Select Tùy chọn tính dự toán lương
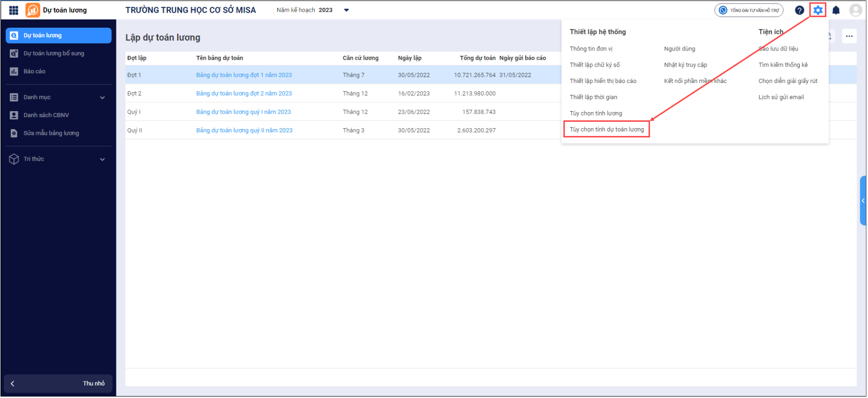This screenshot has height=398, width=868. coord(607,130)
